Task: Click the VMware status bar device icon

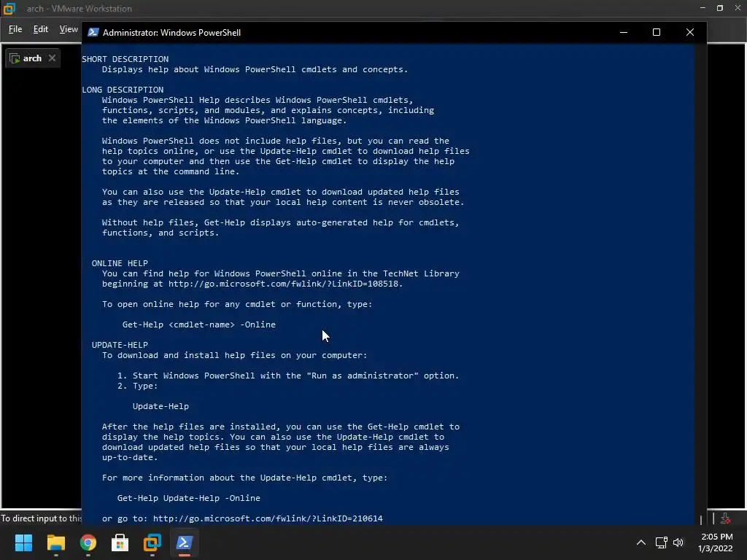Action: tap(725, 518)
